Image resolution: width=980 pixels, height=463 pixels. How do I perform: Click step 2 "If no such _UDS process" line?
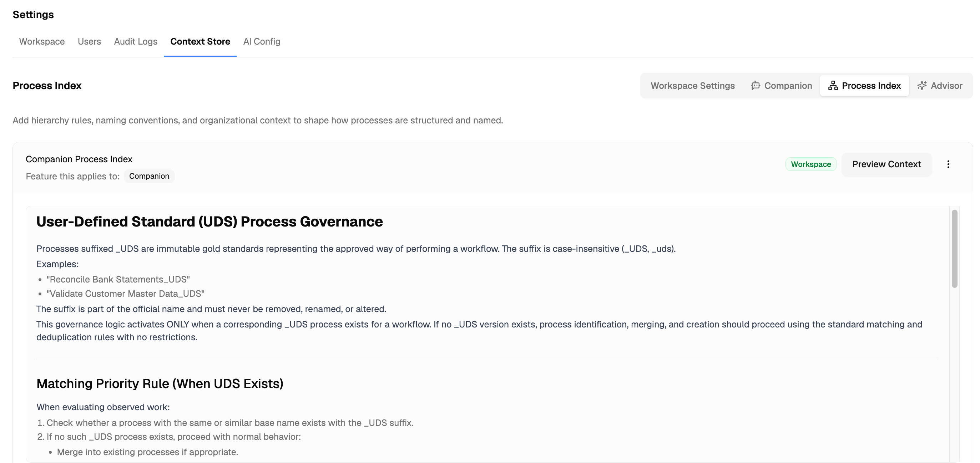tap(173, 437)
